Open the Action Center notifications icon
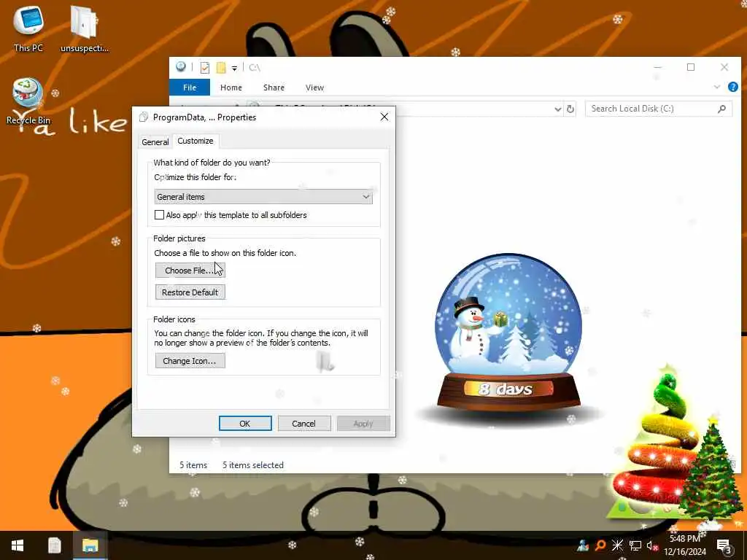This screenshot has width=747, height=560. click(724, 545)
